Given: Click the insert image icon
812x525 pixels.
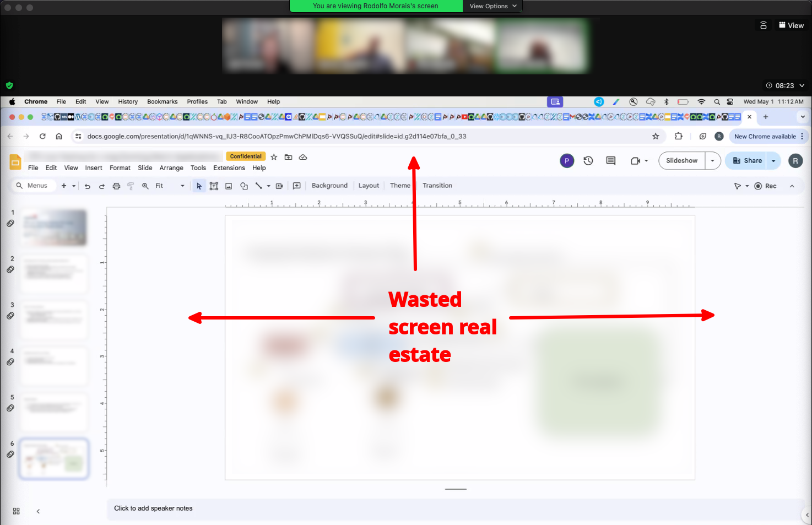Looking at the screenshot, I should pos(229,186).
